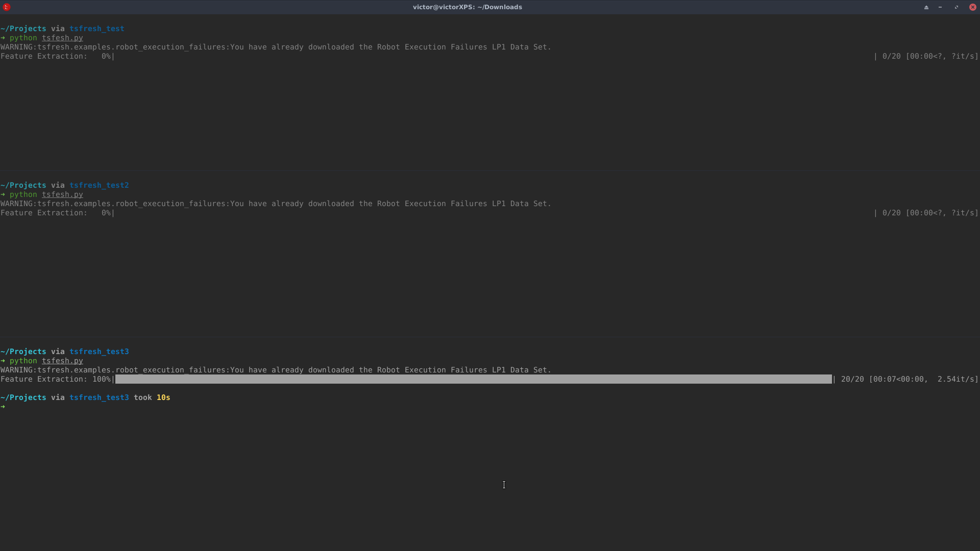
Task: Select the tsfresh_test environment label
Action: pyautogui.click(x=96, y=29)
